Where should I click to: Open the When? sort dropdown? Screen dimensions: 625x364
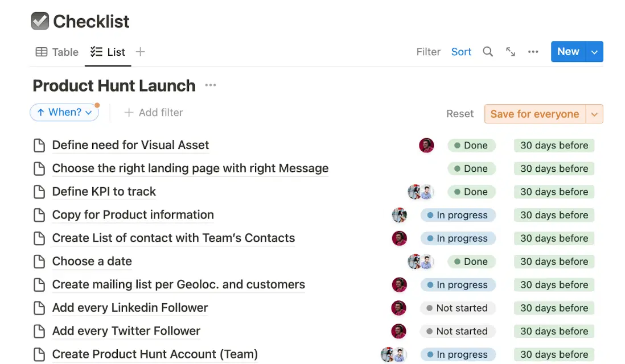(64, 113)
